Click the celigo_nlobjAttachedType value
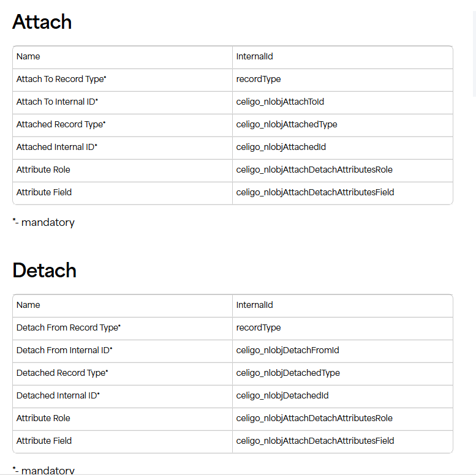Image resolution: width=476 pixels, height=475 pixels. pyautogui.click(x=287, y=124)
